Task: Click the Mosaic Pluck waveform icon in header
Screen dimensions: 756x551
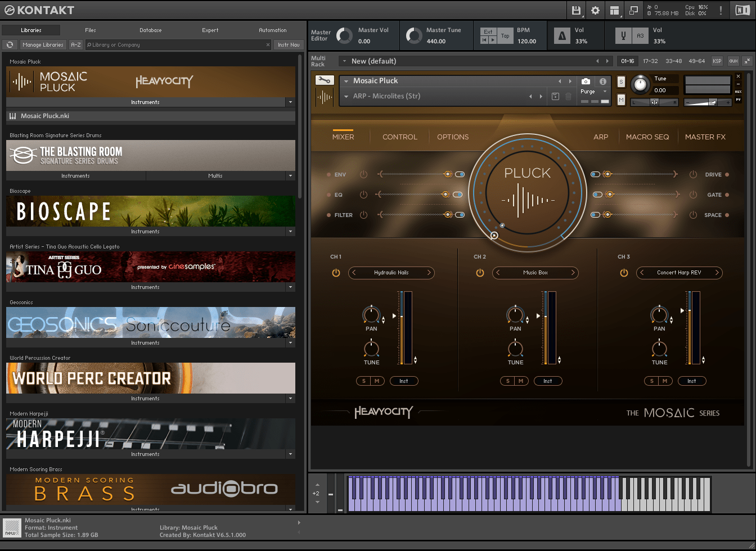Action: click(x=325, y=97)
